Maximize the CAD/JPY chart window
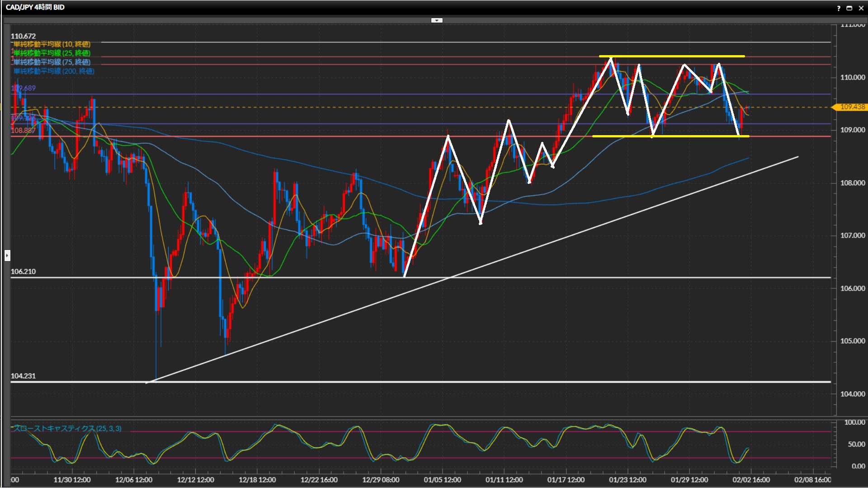Viewport: 868px width, 488px height. 849,8
